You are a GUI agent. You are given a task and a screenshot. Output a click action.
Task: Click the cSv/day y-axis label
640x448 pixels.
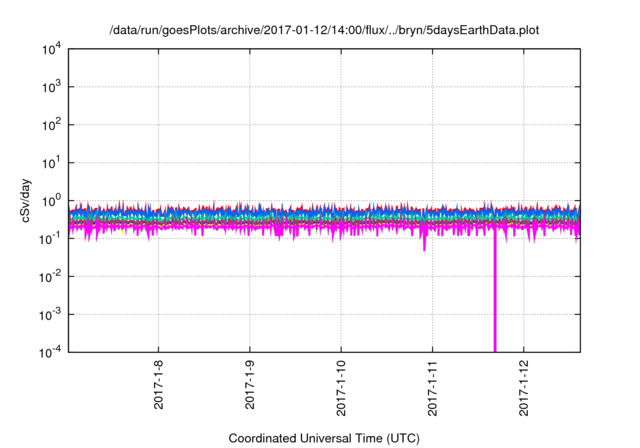tap(26, 200)
